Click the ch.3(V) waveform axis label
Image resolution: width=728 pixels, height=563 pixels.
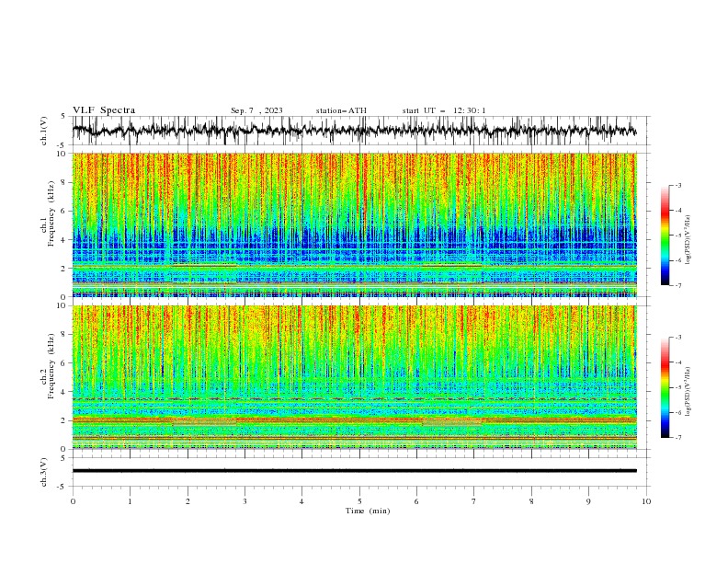(x=44, y=472)
